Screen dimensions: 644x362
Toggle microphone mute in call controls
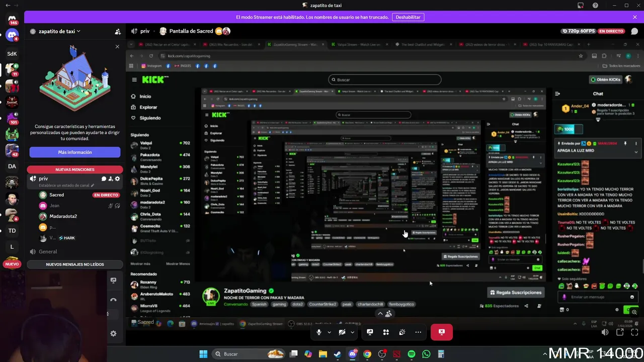318,332
